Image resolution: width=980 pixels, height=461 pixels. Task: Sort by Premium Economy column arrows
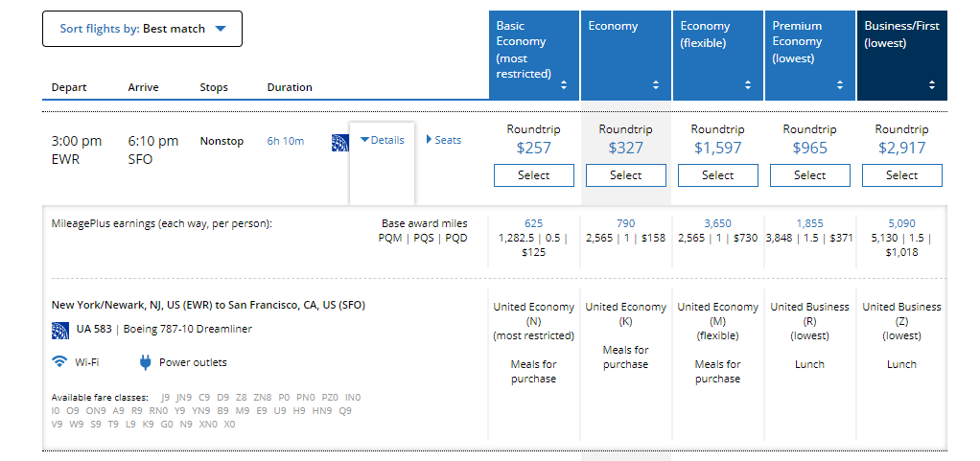pyautogui.click(x=840, y=85)
